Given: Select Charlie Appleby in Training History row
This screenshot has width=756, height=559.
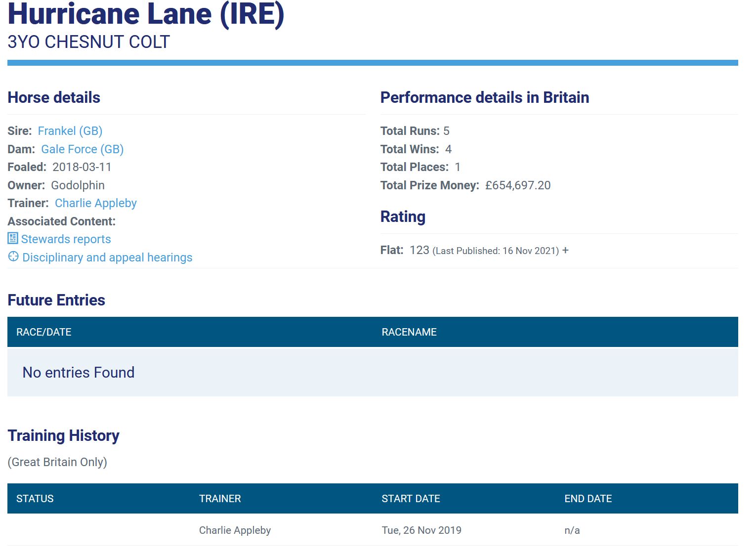Looking at the screenshot, I should click(235, 530).
